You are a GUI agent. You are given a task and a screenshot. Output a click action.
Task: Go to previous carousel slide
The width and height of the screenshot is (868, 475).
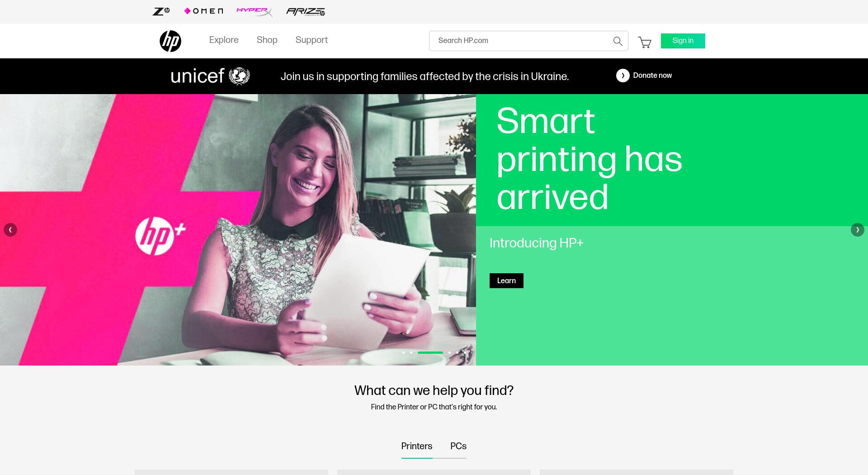(10, 230)
